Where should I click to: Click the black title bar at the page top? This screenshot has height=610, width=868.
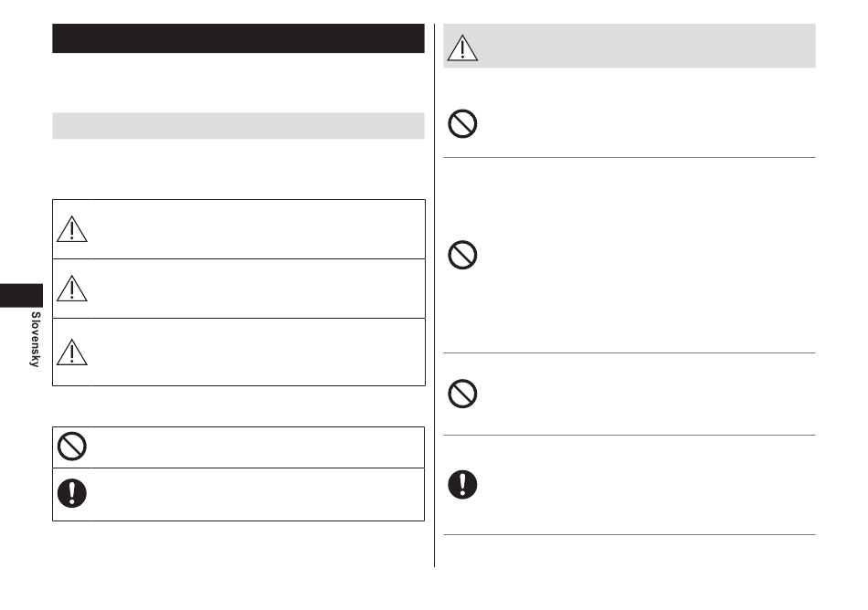pos(238,38)
